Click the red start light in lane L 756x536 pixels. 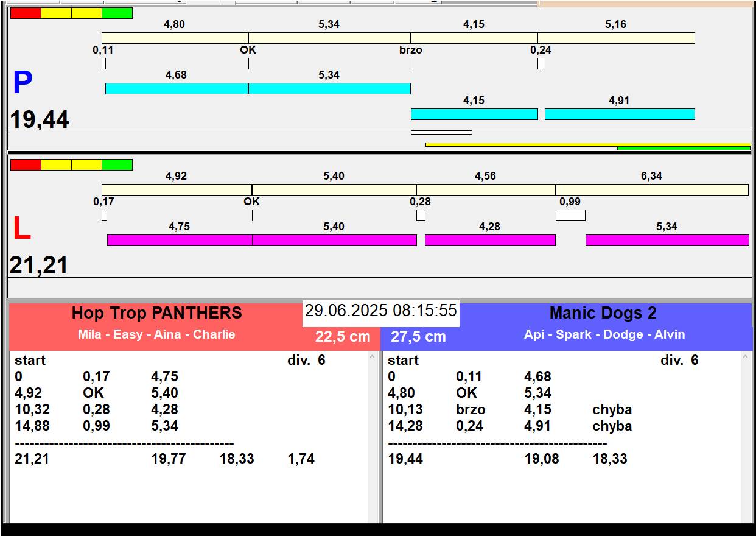[x=26, y=164]
